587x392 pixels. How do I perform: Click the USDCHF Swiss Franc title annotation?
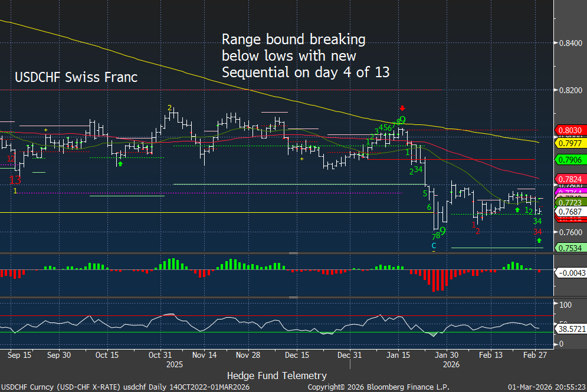76,77
